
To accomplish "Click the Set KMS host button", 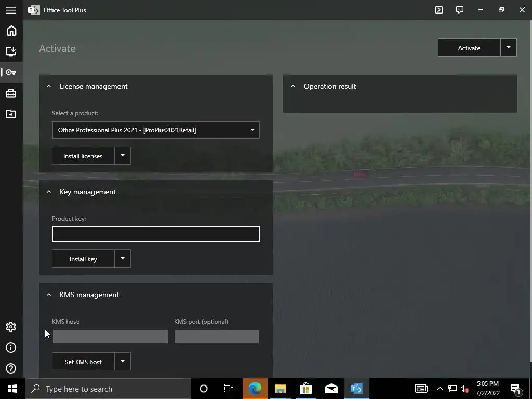I will (83, 362).
